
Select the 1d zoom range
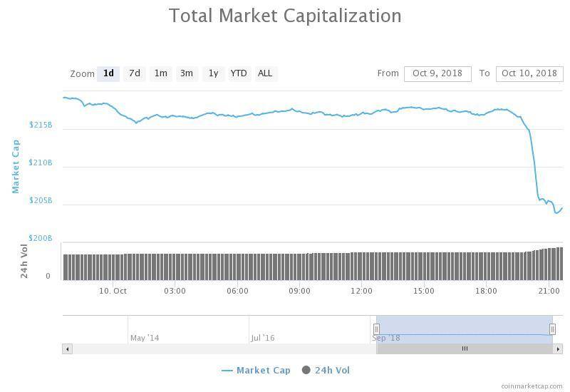tap(108, 73)
